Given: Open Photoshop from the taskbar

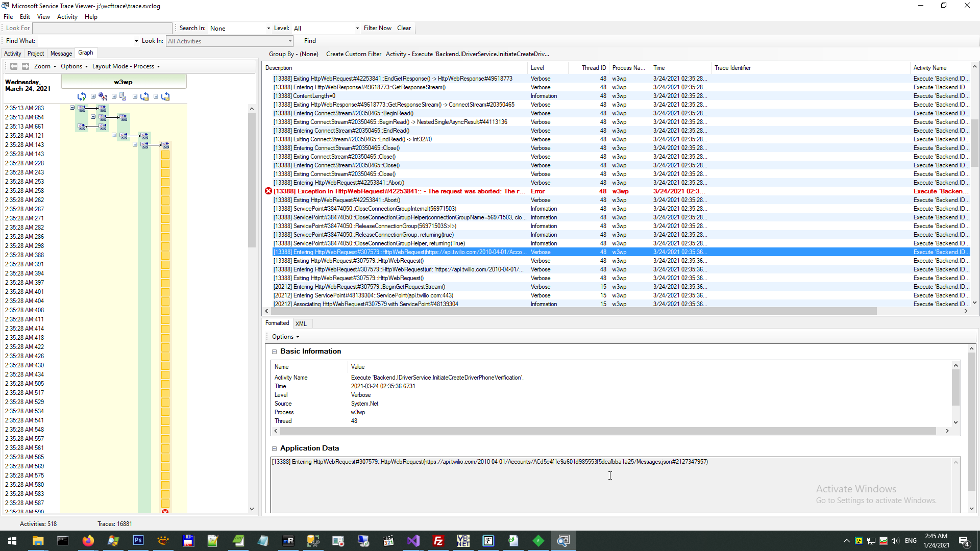Looking at the screenshot, I should pyautogui.click(x=138, y=541).
